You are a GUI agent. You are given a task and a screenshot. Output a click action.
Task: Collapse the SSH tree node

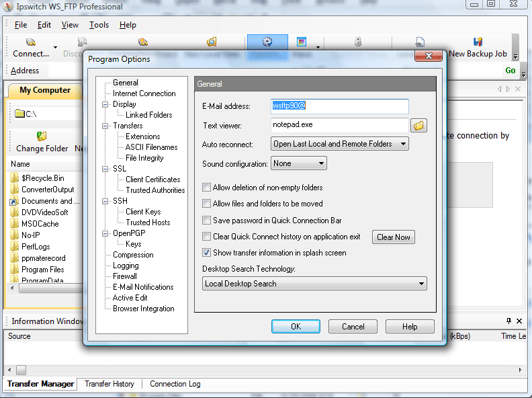pos(105,201)
